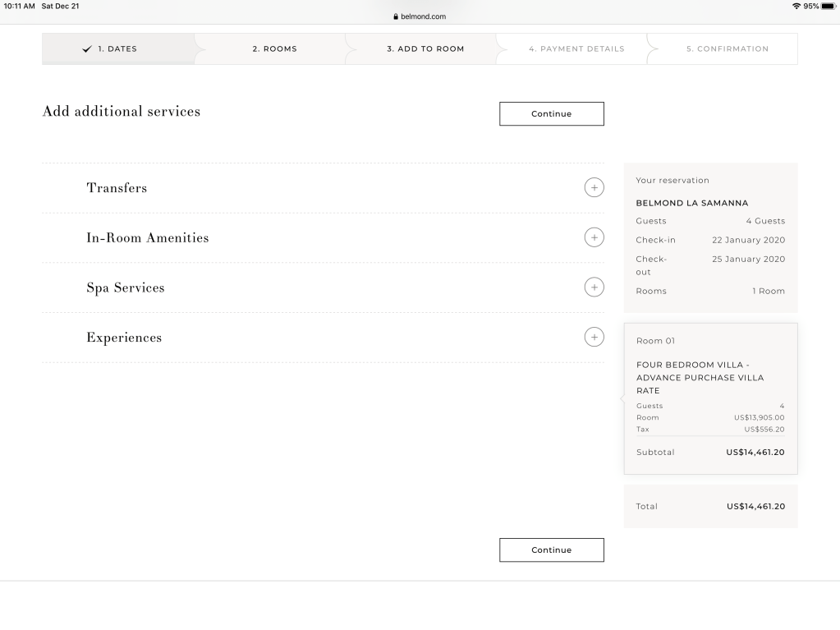This screenshot has width=840, height=630.
Task: Jump to the 4. Payment Details step
Action: [576, 49]
